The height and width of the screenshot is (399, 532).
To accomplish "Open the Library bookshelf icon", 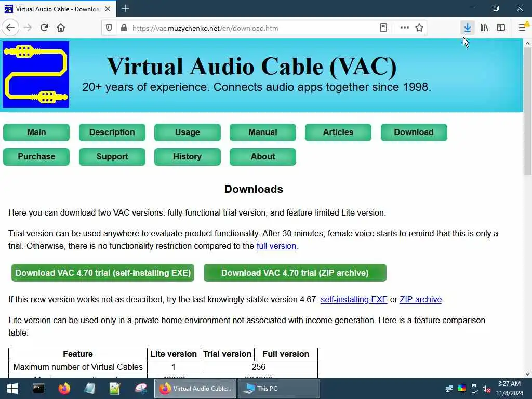I will click(x=484, y=28).
